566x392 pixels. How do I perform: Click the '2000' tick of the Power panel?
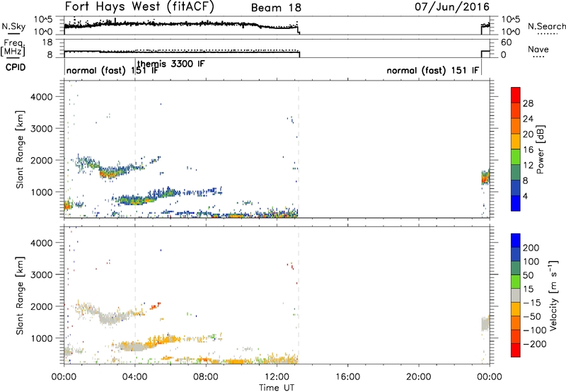[41, 160]
